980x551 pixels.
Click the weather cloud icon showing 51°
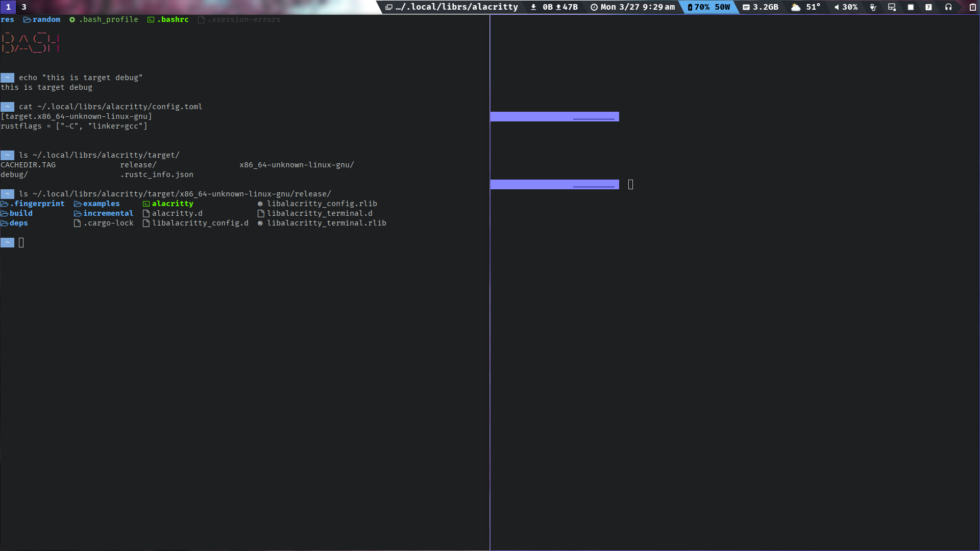(x=796, y=7)
